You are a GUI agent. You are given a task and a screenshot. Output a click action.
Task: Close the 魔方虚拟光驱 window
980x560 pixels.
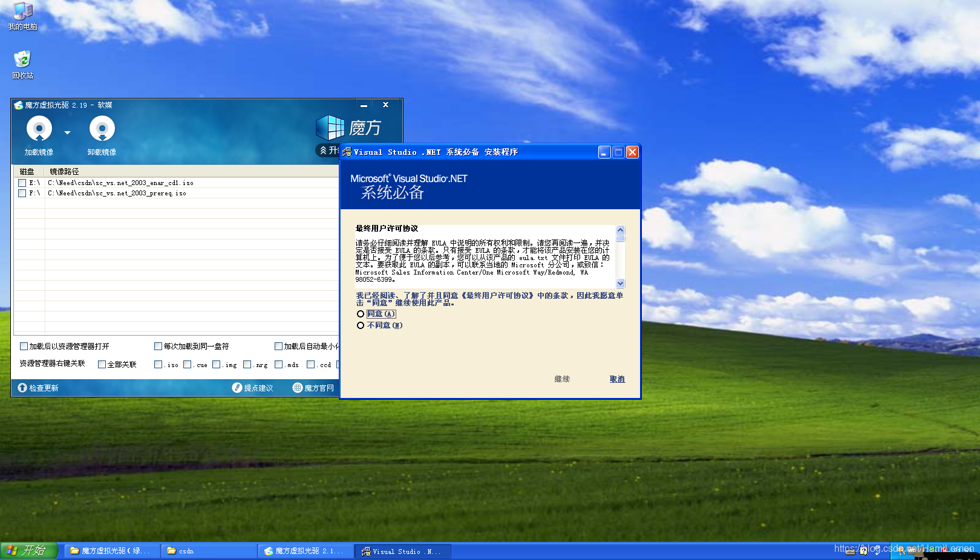coord(385,105)
